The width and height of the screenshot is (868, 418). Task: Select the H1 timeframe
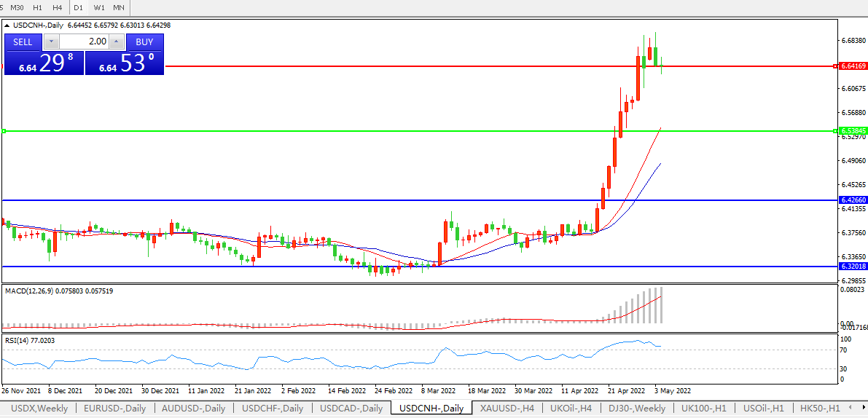(37, 7)
